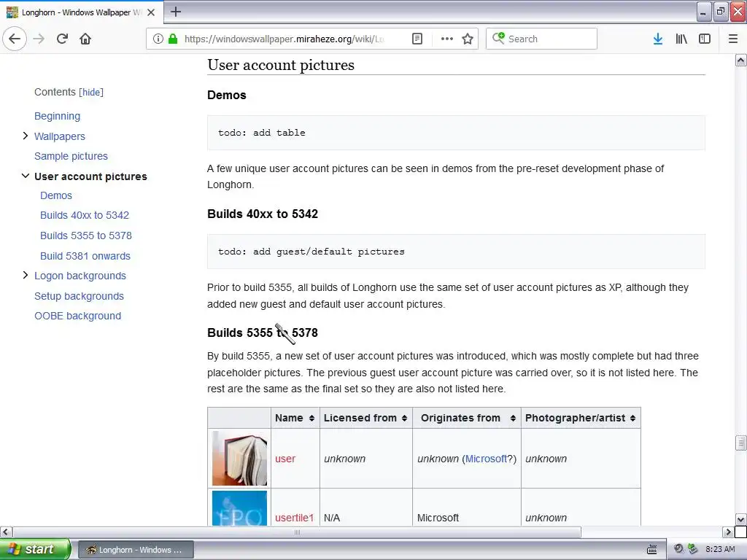Screen dimensions: 747x560
Task: Go to Build 5381 onwards link
Action: pos(85,256)
